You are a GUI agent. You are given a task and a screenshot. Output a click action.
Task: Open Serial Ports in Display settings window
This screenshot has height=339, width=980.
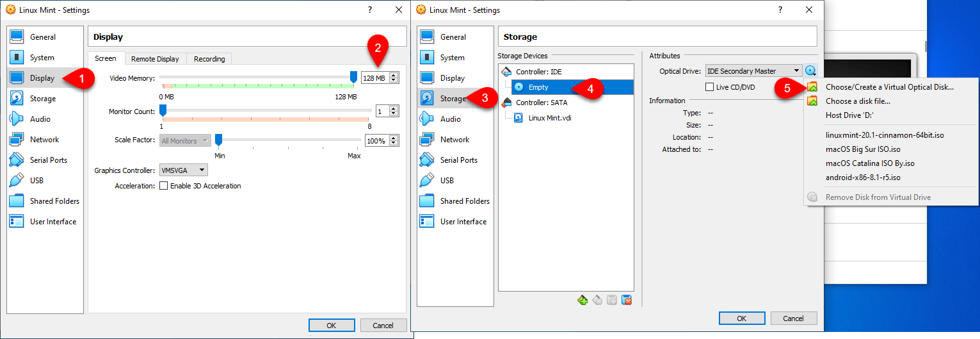(x=45, y=160)
